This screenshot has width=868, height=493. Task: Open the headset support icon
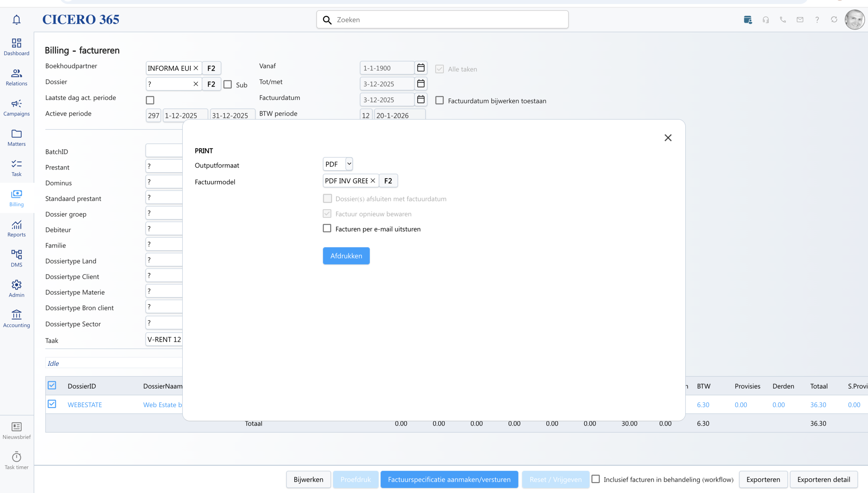click(x=766, y=20)
